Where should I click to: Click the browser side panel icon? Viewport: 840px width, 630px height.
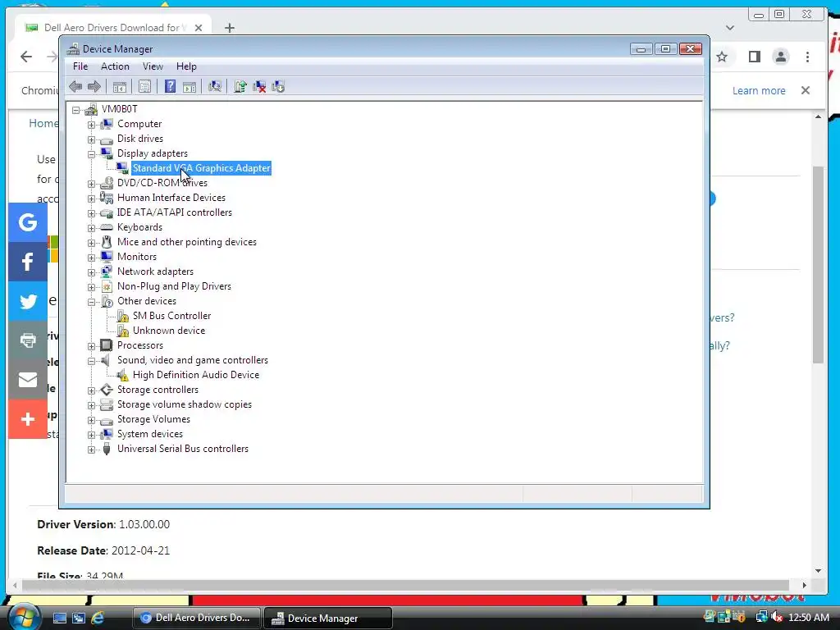coord(755,57)
